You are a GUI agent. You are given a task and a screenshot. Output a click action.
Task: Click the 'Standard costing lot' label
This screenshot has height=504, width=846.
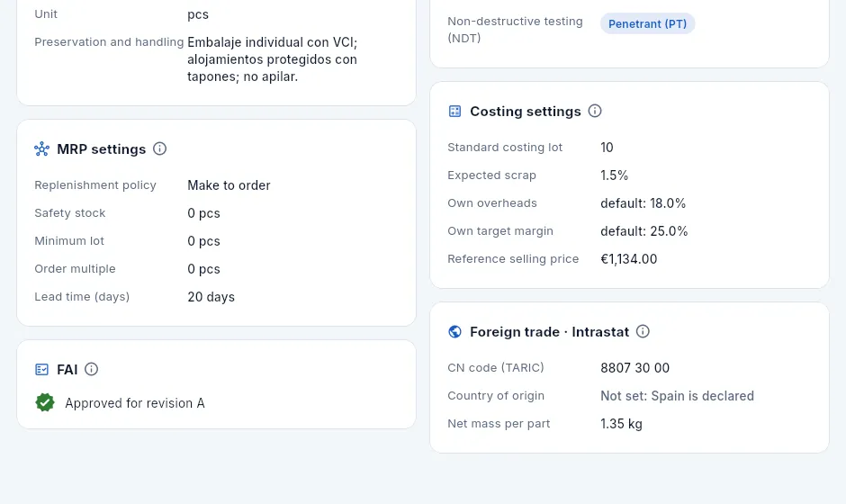505,148
